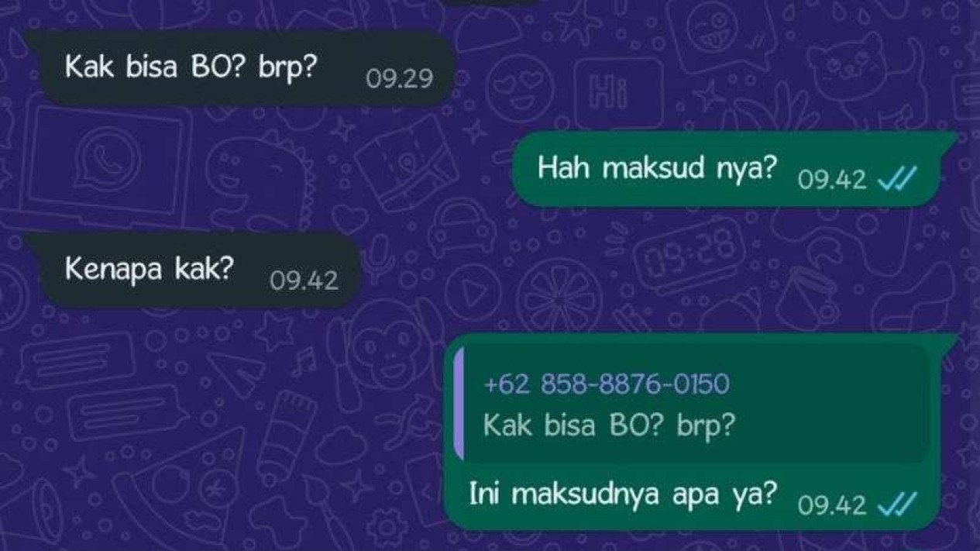Click the 09.42 time on "Hah maksud nya?"
Screen dimensions: 980x551
pyautogui.click(x=832, y=180)
